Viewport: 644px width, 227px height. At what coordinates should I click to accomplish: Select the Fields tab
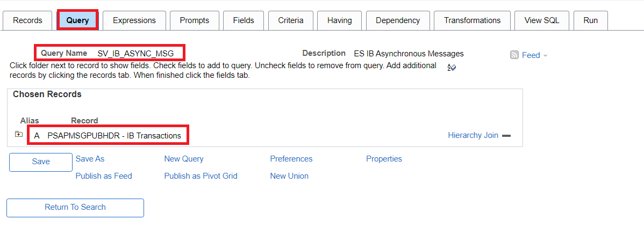point(244,20)
